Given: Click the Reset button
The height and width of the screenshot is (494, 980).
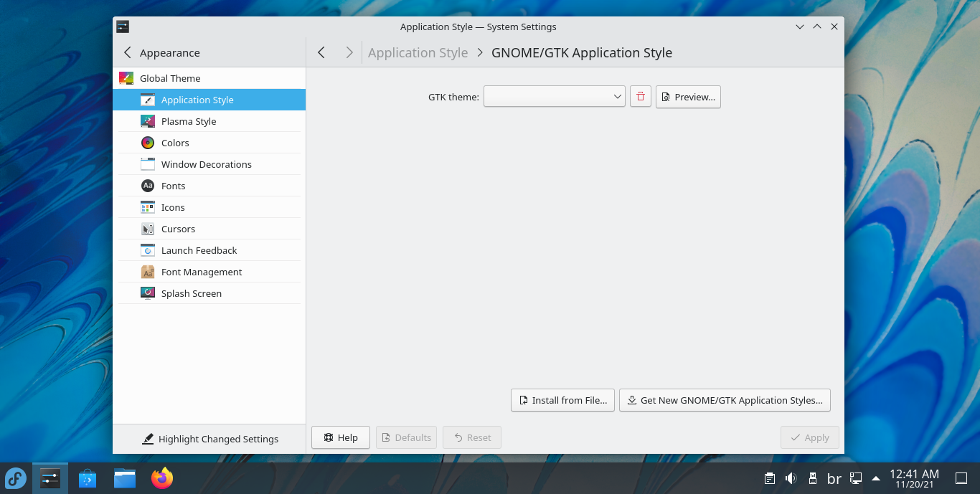Looking at the screenshot, I should [472, 437].
